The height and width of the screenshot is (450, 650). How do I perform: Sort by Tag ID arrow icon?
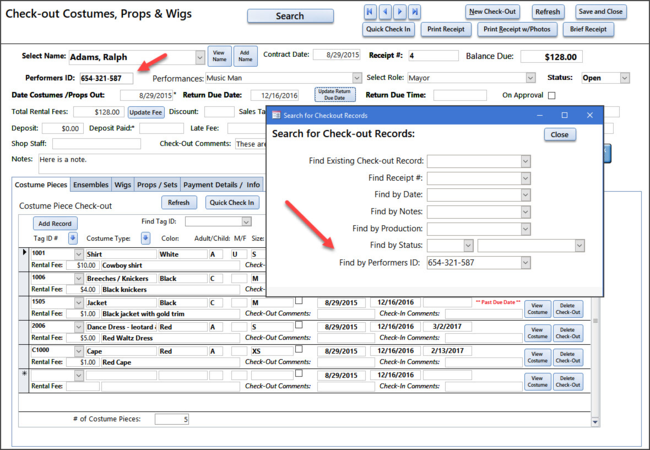(x=74, y=238)
